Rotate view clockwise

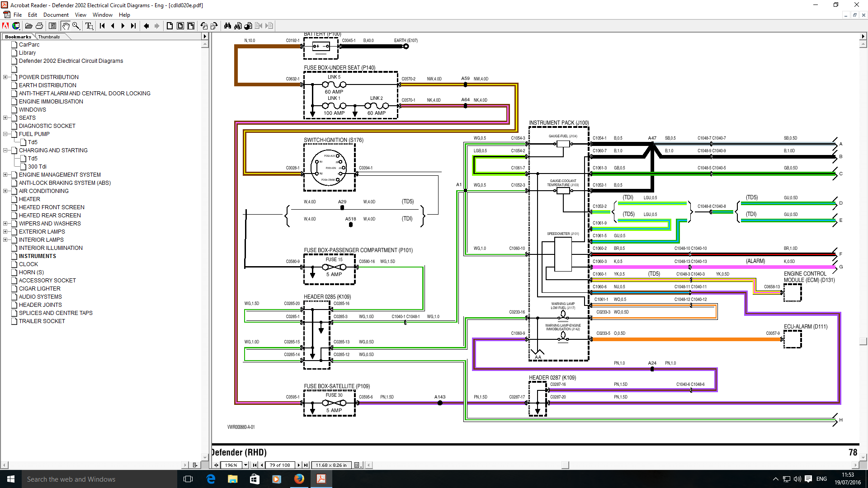tap(214, 26)
